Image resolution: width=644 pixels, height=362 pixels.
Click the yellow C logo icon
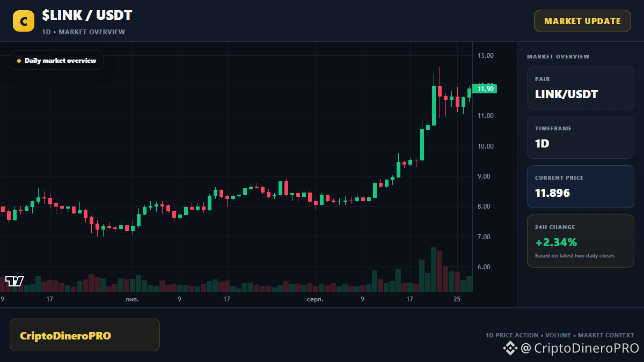(x=24, y=21)
